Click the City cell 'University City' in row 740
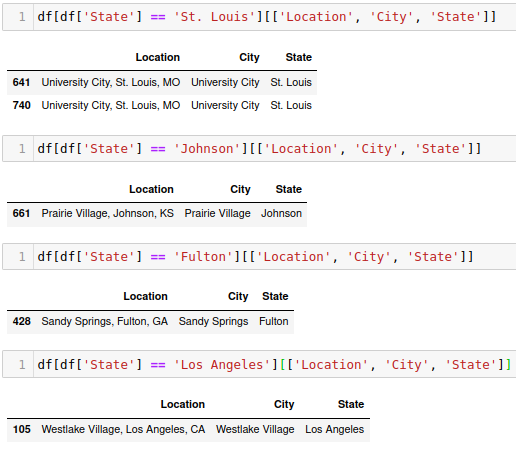Viewport: 516px width, 449px height. pos(225,105)
